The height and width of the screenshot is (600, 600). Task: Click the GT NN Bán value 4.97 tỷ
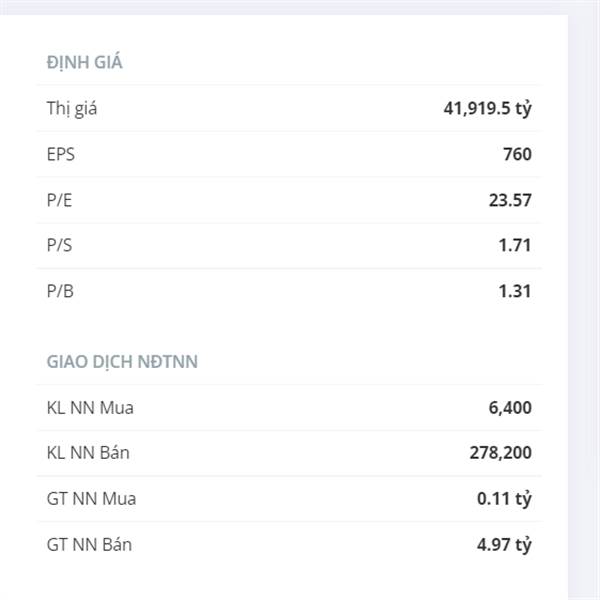(x=504, y=545)
